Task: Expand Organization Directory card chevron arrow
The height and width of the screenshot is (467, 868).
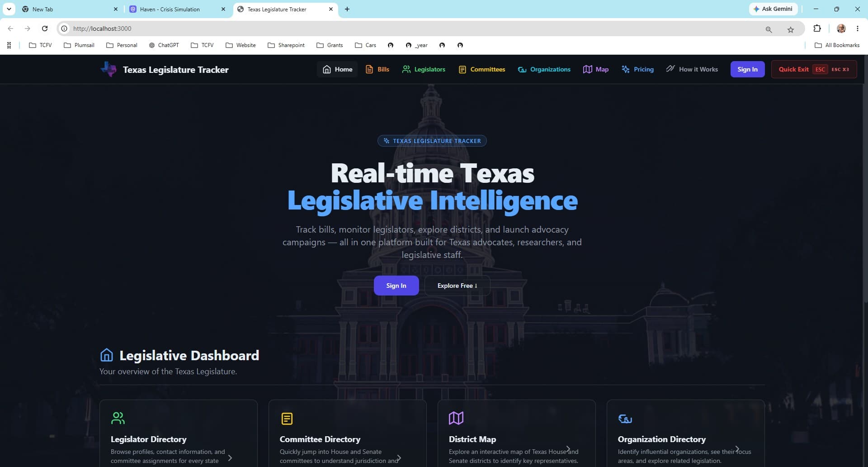Action: click(737, 449)
